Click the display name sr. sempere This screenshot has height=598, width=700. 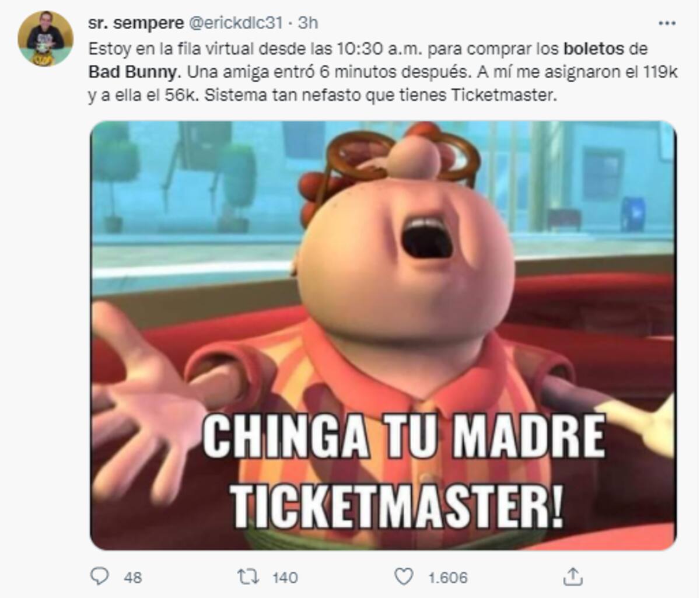pyautogui.click(x=135, y=23)
